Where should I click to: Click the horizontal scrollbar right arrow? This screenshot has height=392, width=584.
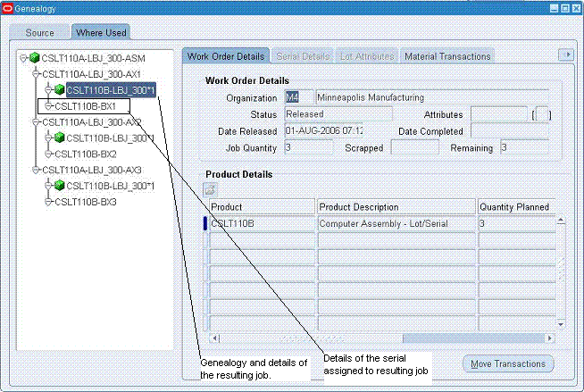(550, 338)
